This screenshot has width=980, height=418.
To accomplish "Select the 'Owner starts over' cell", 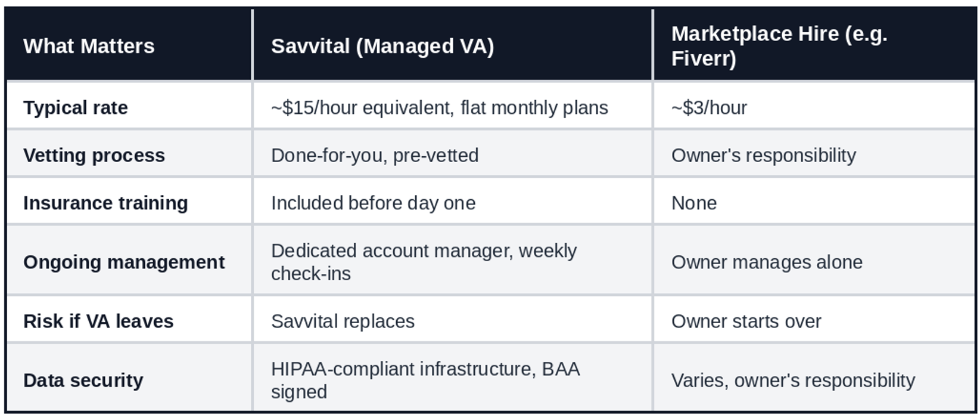I will (x=814, y=321).
